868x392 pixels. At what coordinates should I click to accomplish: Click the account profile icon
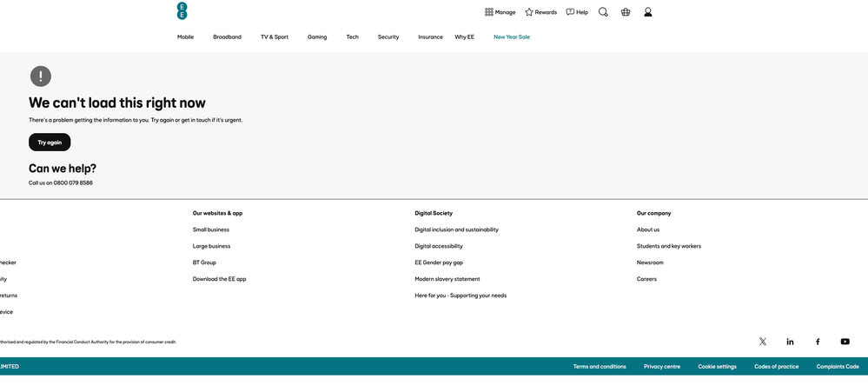648,12
